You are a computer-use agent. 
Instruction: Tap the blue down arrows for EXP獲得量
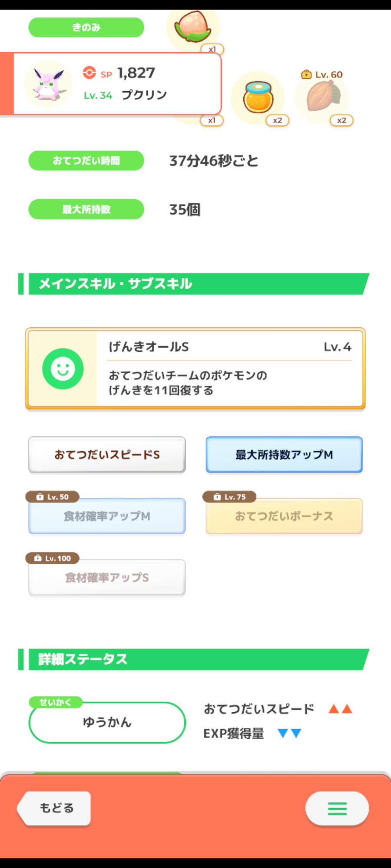[289, 733]
